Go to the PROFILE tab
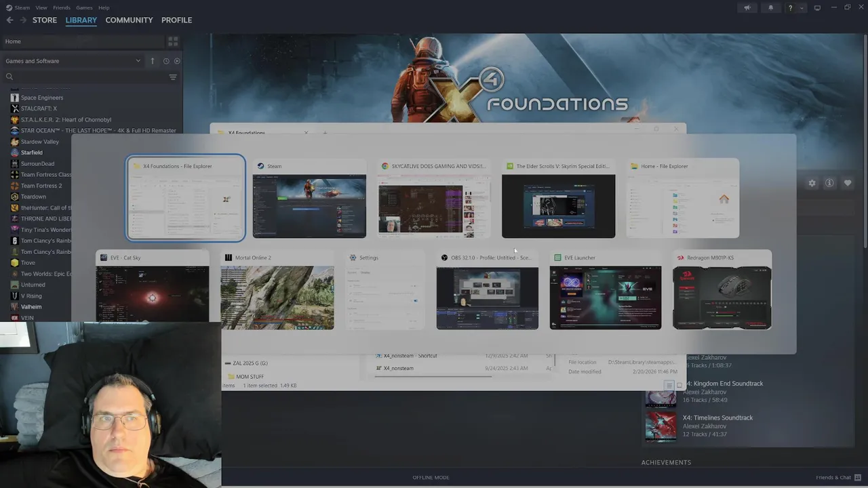868x488 pixels. [176, 20]
